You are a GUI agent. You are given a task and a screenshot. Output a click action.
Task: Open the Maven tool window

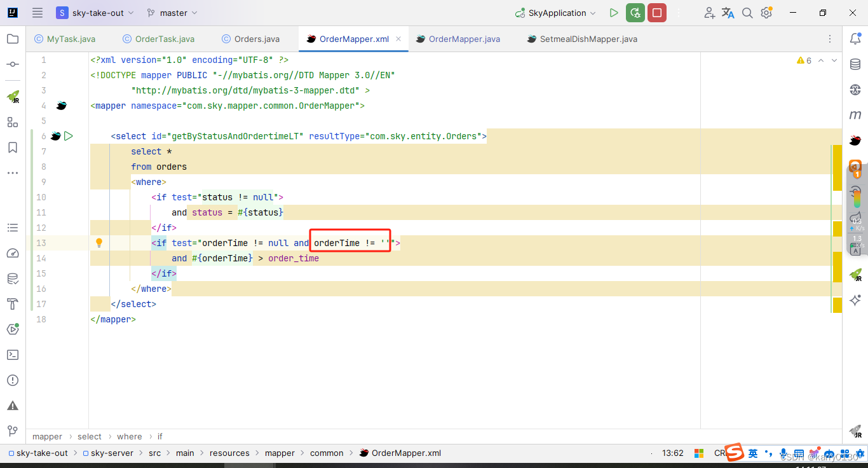coord(855,114)
